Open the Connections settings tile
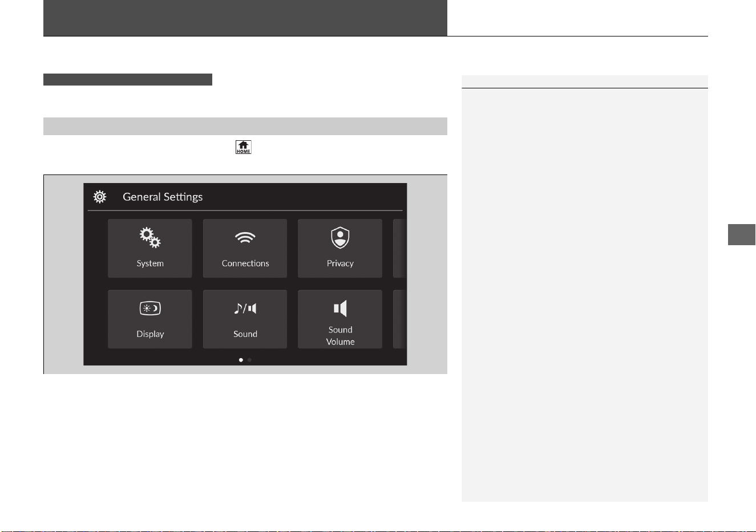The height and width of the screenshot is (532, 756). pyautogui.click(x=245, y=249)
